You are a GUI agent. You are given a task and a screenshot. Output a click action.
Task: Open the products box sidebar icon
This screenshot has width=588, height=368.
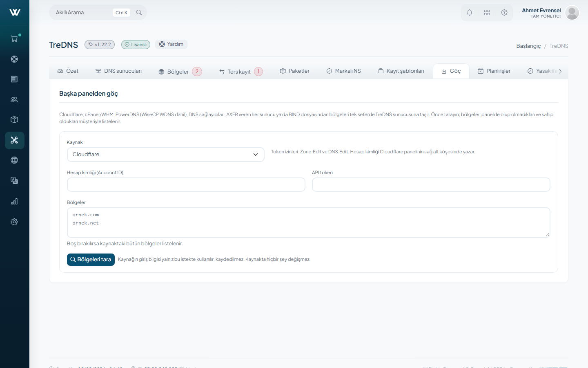pos(14,119)
